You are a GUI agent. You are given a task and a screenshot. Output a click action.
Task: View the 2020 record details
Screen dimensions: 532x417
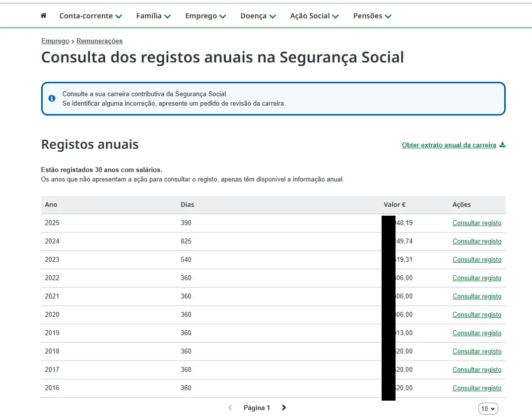477,315
